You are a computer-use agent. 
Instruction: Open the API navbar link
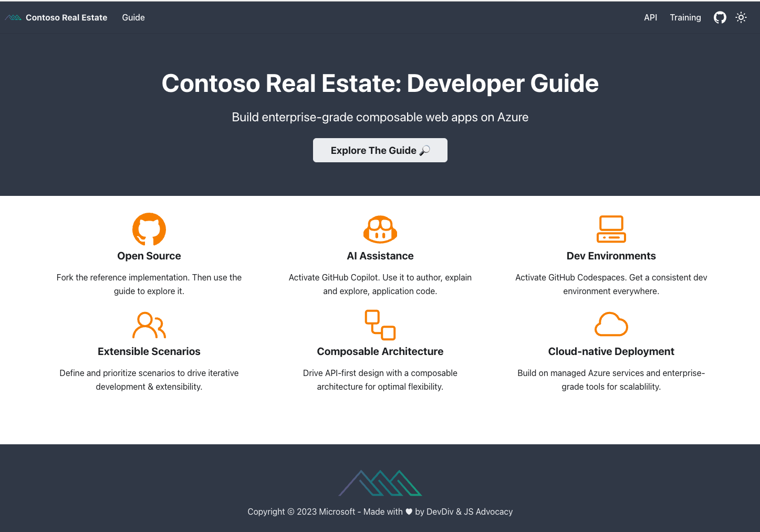[651, 17]
